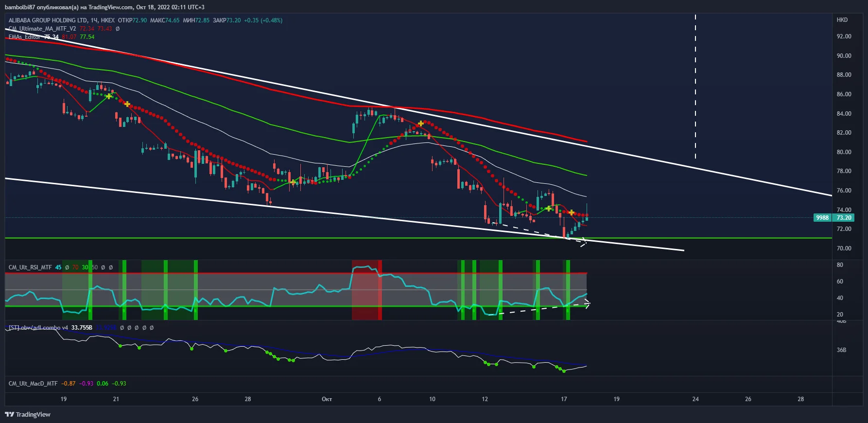Click the MACD value -0.87
Viewport: 868px width, 423px height.
click(68, 384)
